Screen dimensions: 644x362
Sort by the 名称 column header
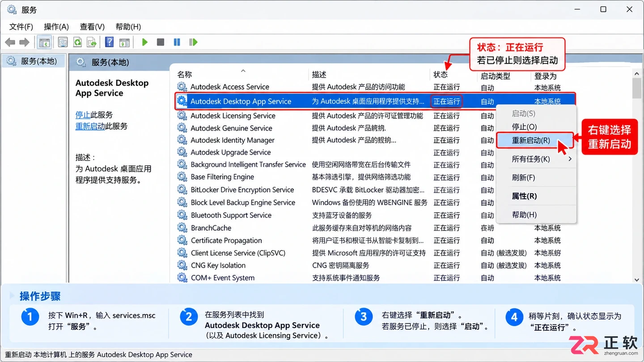click(184, 75)
